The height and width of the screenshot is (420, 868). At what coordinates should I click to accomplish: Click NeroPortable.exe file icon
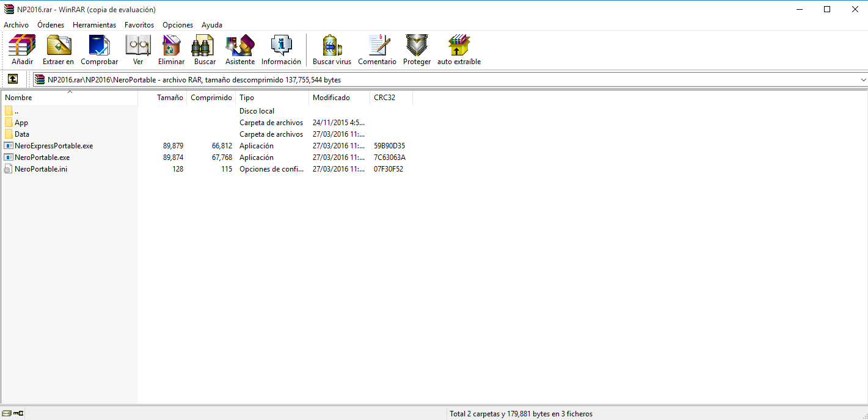click(9, 157)
